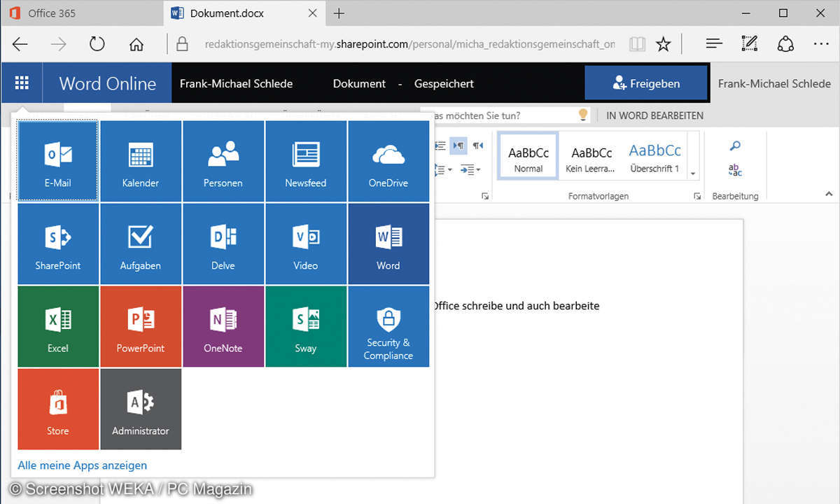Click the Find magnifier icon in Bearbeitung
This screenshot has height=504, width=840.
tap(735, 146)
